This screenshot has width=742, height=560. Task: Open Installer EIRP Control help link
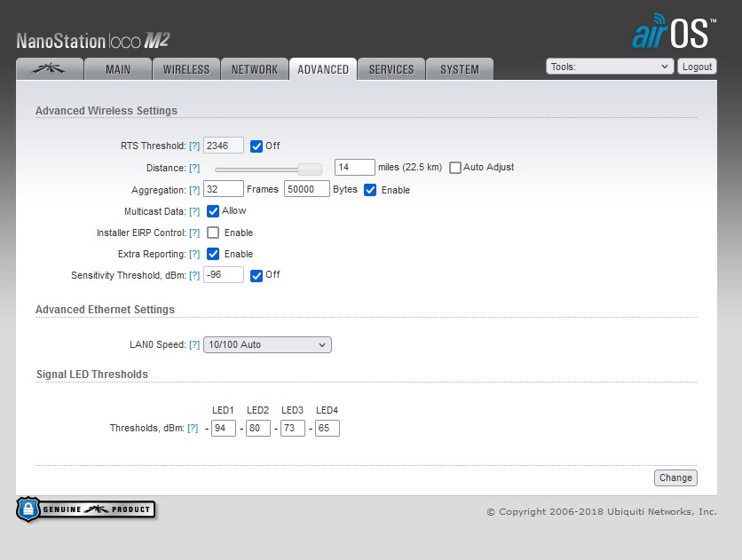(x=194, y=233)
